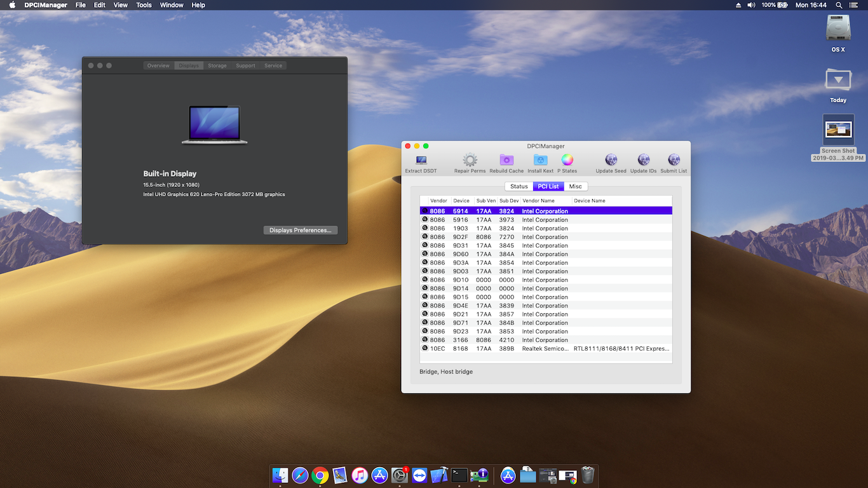The image size is (868, 488).
Task: Open the OS X drive desktop icon
Action: pyautogui.click(x=838, y=29)
